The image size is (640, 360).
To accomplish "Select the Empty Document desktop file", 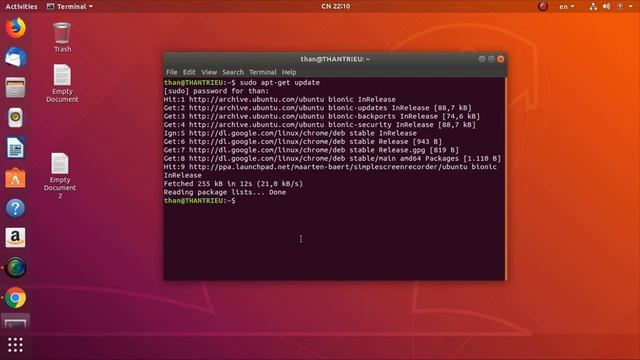I will click(62, 83).
